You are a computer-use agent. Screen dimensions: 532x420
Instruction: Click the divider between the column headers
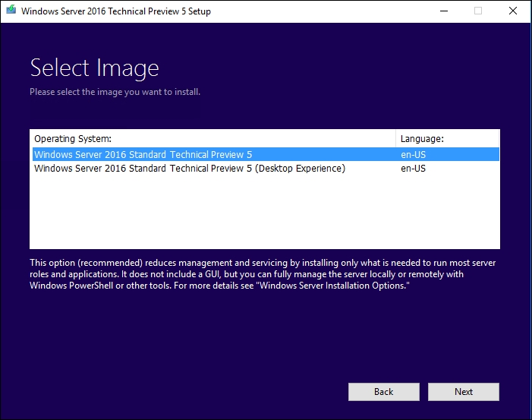point(396,139)
